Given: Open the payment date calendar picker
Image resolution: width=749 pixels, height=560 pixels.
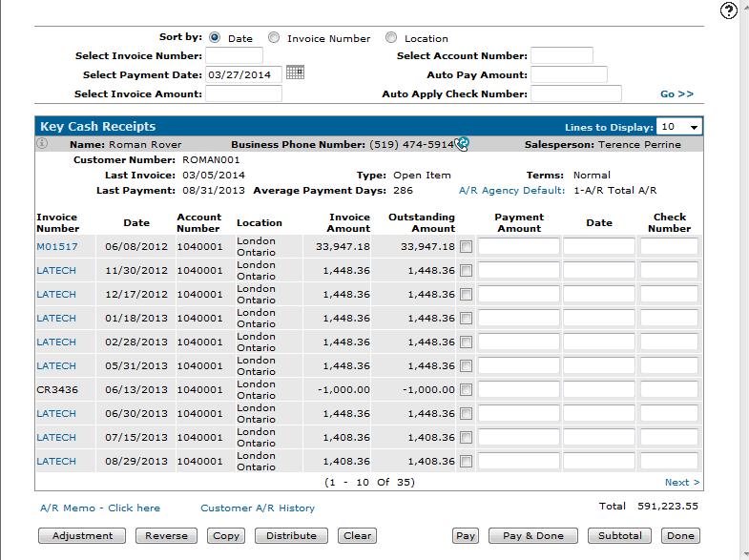Looking at the screenshot, I should tap(295, 73).
